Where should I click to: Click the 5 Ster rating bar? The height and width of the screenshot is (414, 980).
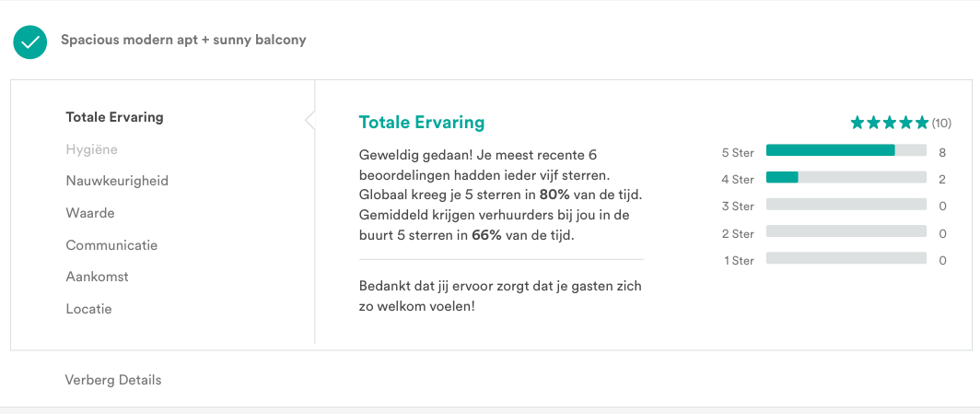846,150
